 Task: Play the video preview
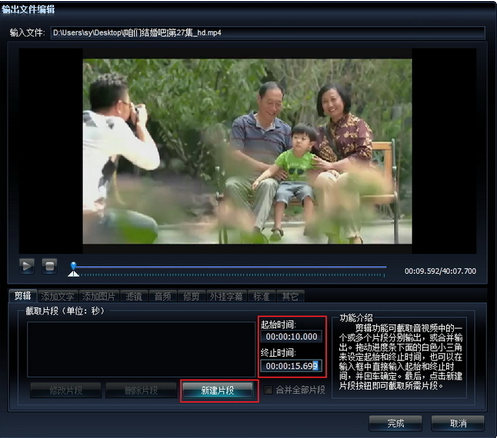[27, 266]
